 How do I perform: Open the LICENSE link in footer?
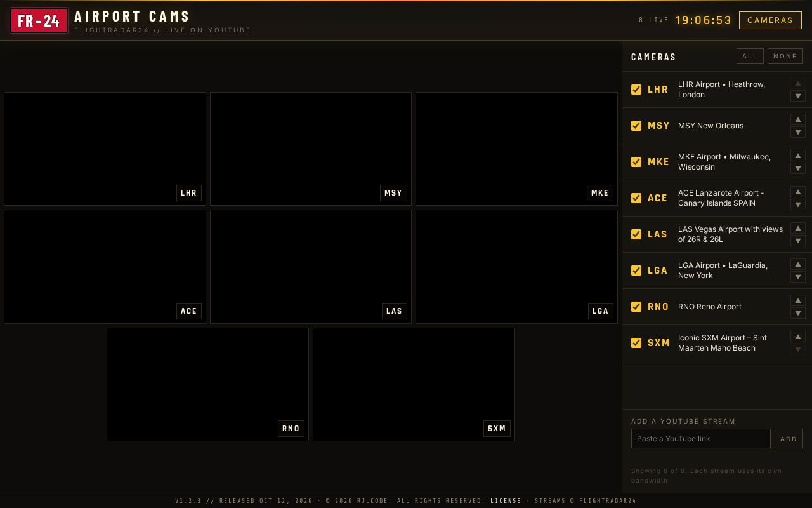pos(506,501)
